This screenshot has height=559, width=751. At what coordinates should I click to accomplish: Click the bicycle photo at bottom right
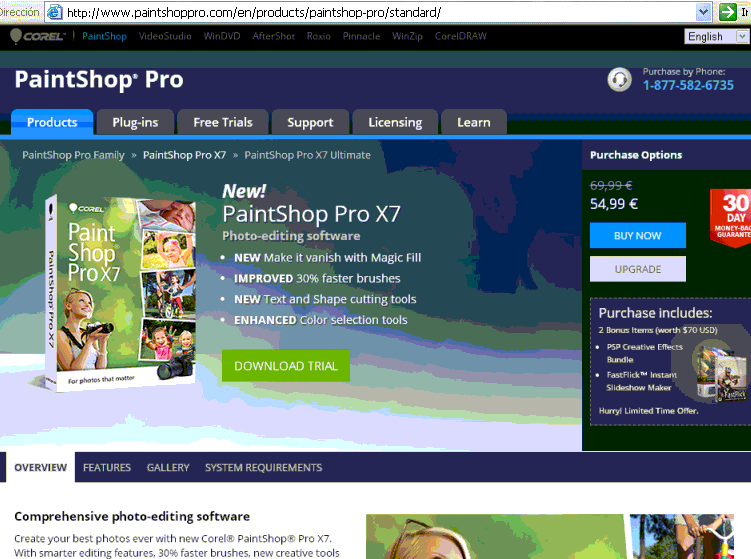[x=682, y=536]
